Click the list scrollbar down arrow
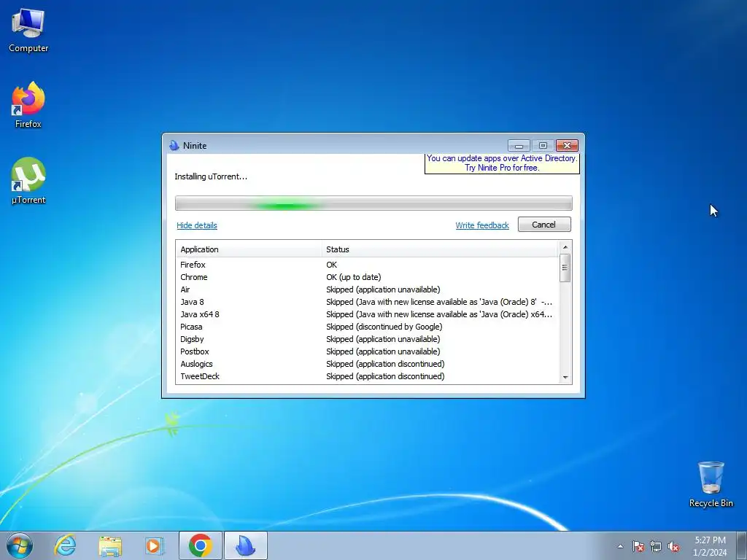Viewport: 747px width, 560px height. click(565, 377)
